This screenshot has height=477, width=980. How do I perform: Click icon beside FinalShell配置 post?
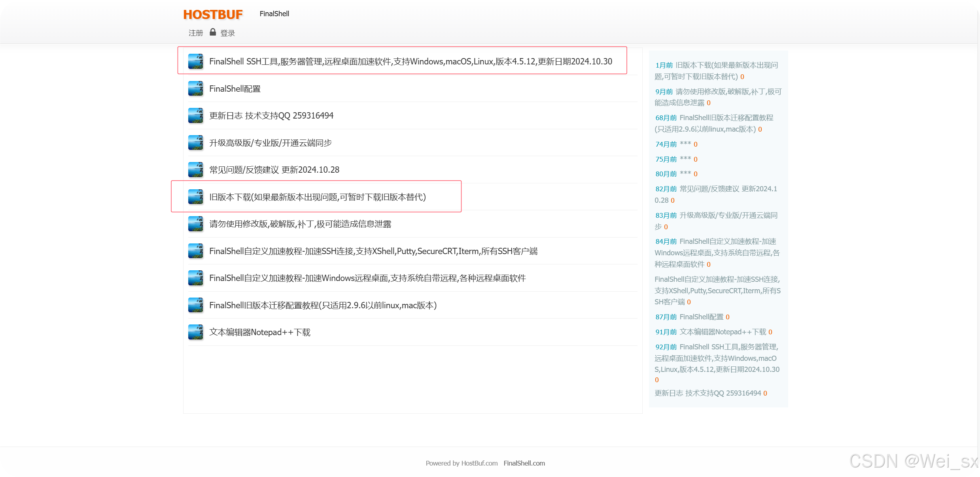tap(196, 89)
